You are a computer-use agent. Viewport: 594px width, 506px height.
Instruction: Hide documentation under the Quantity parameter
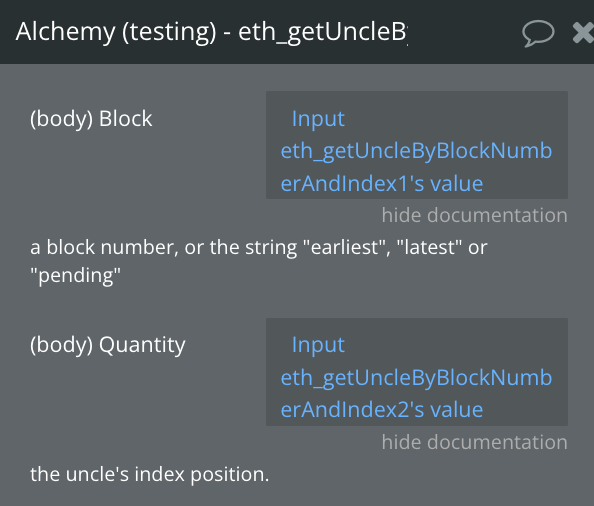click(474, 442)
